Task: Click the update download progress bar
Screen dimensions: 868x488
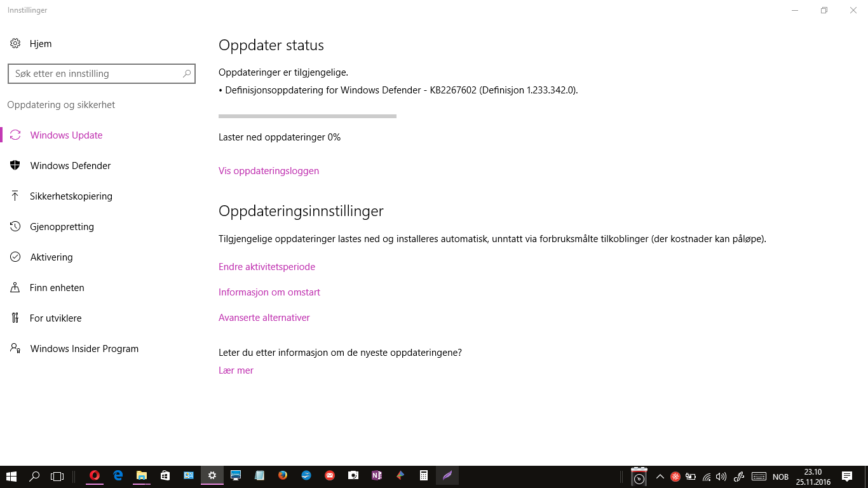Action: point(308,116)
